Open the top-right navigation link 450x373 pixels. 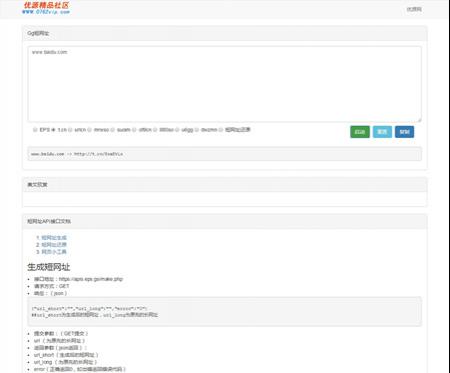coord(414,9)
